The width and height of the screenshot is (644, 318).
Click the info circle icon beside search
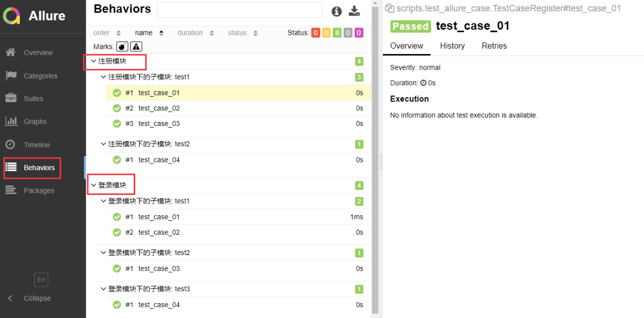click(336, 11)
